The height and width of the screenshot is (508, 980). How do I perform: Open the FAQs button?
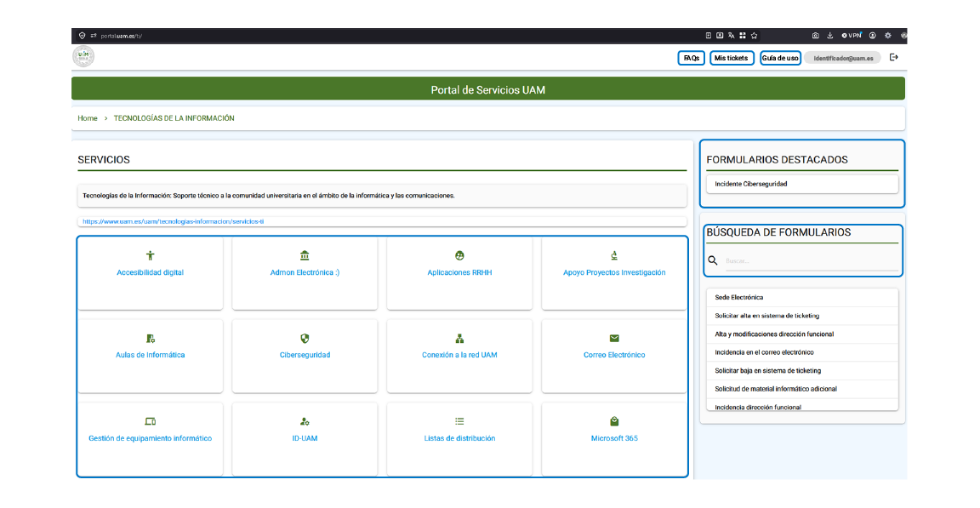(692, 58)
